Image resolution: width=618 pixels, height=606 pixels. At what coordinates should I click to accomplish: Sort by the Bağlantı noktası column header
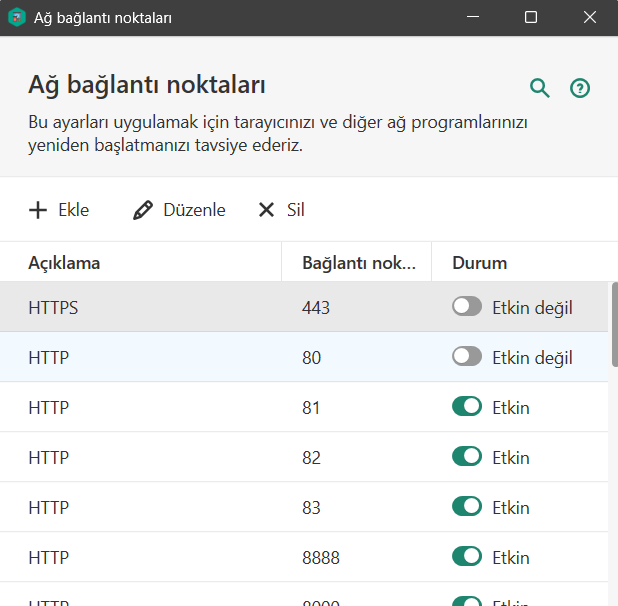[357, 263]
